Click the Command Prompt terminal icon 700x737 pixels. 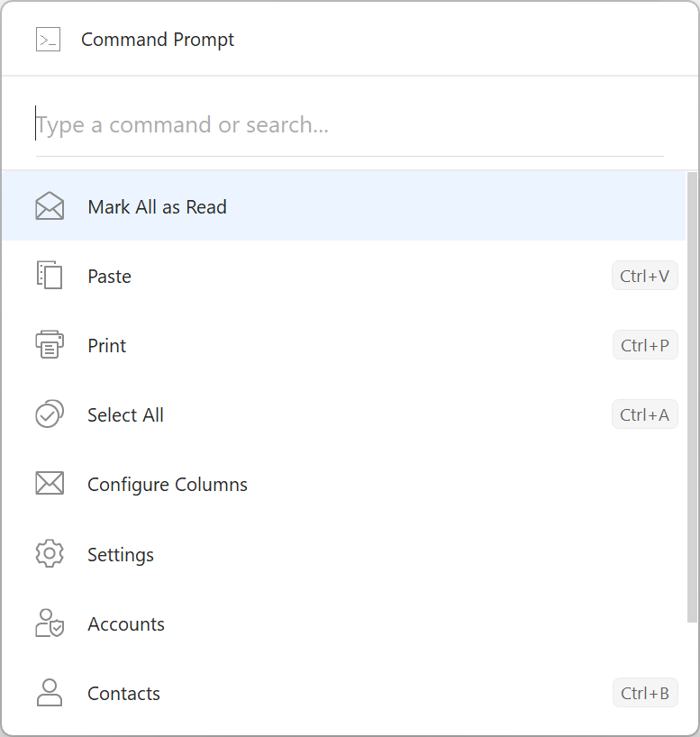(x=48, y=40)
